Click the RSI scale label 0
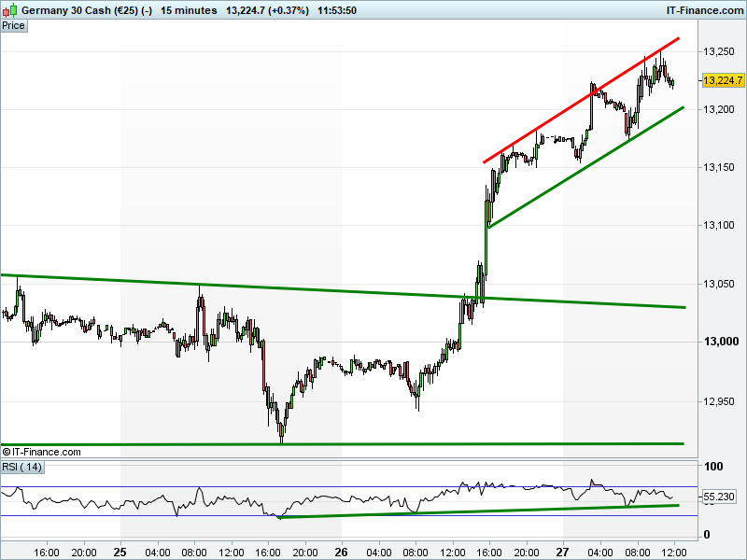The width and height of the screenshot is (747, 560). click(x=707, y=534)
